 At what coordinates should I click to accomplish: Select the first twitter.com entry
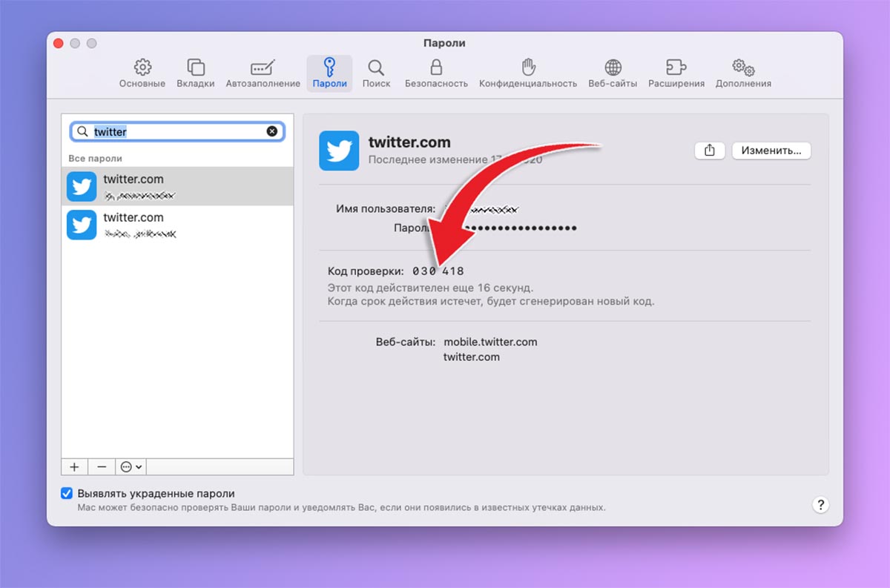[x=177, y=186]
